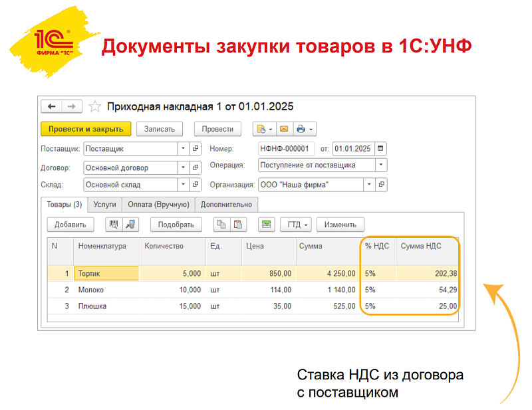Click sum 4 250,00 in Тортик row
The image size is (532, 410).
tap(328, 273)
